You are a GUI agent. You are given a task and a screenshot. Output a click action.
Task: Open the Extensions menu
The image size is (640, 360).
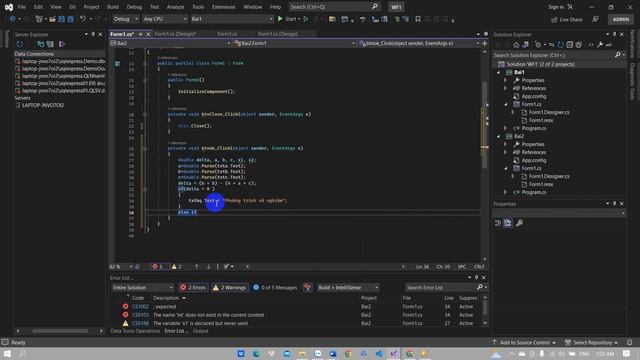coord(223,7)
